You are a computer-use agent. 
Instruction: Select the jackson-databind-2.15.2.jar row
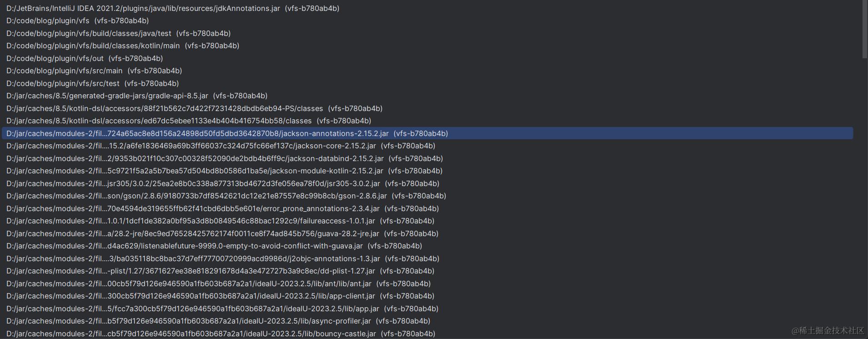tap(427, 158)
